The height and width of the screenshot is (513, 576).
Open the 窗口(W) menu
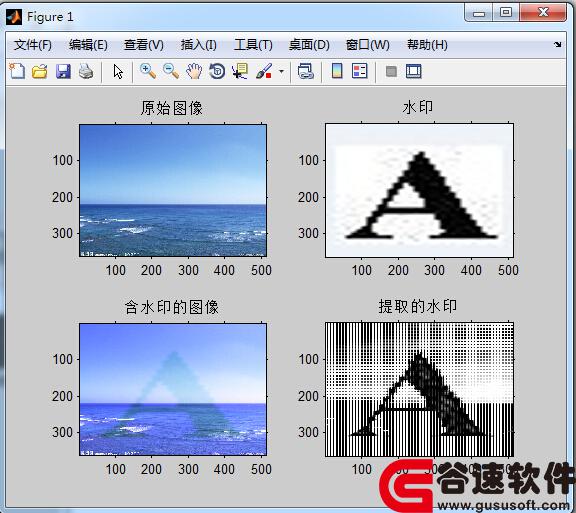coord(368,45)
